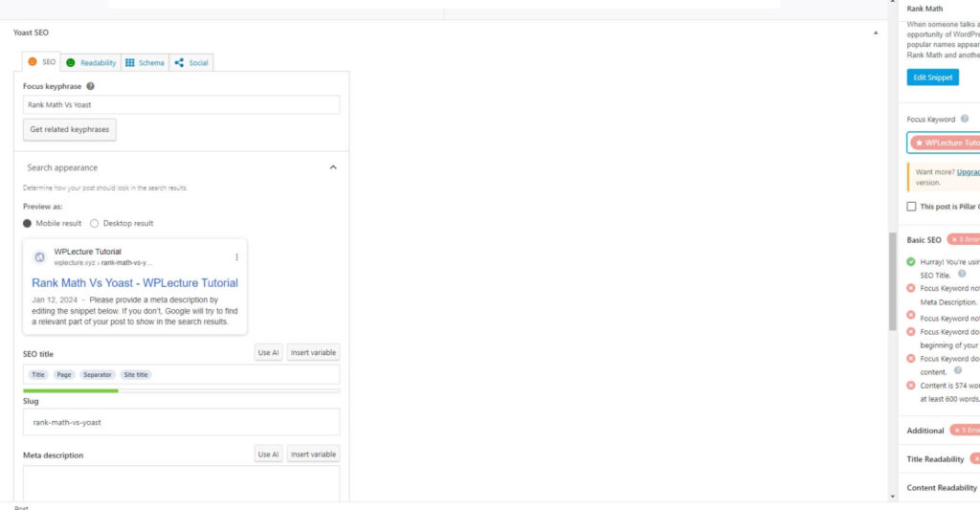980x510 pixels.
Task: Click the Jan 12, 2024 date text
Action: click(x=55, y=300)
